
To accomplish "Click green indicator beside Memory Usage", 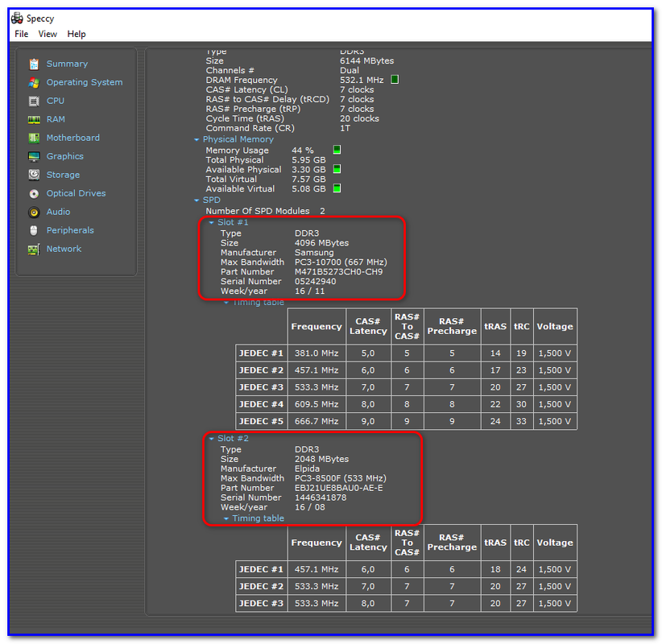I will 337,150.
